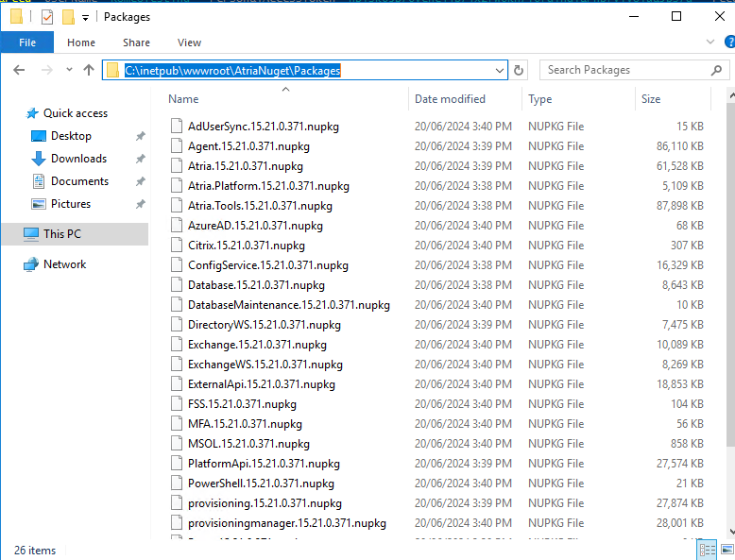This screenshot has height=560, width=735.
Task: Click the pin icon beside Desktop
Action: pos(140,136)
